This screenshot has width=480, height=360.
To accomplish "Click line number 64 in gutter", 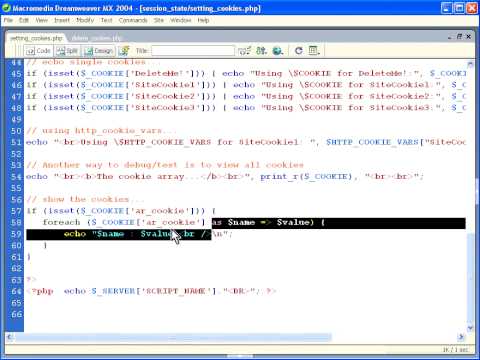I will [x=16, y=291].
